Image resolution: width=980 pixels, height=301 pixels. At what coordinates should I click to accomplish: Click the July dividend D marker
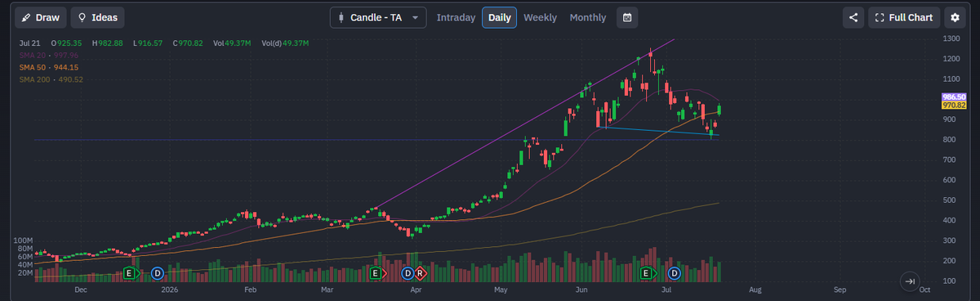[x=675, y=272]
